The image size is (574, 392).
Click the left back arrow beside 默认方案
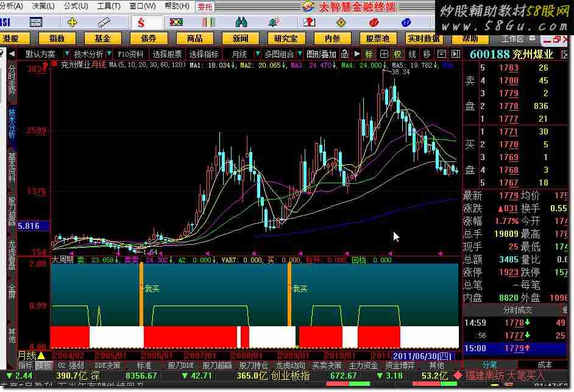coord(12,54)
